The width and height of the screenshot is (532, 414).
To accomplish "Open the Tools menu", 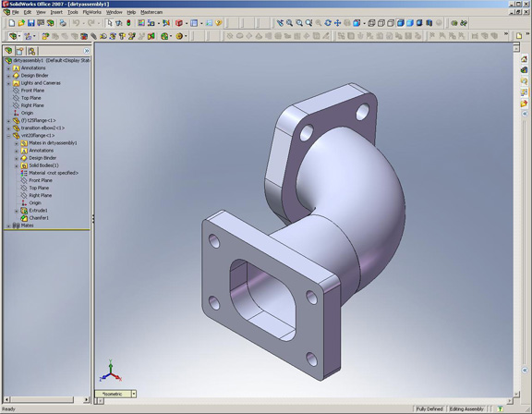I will point(73,12).
